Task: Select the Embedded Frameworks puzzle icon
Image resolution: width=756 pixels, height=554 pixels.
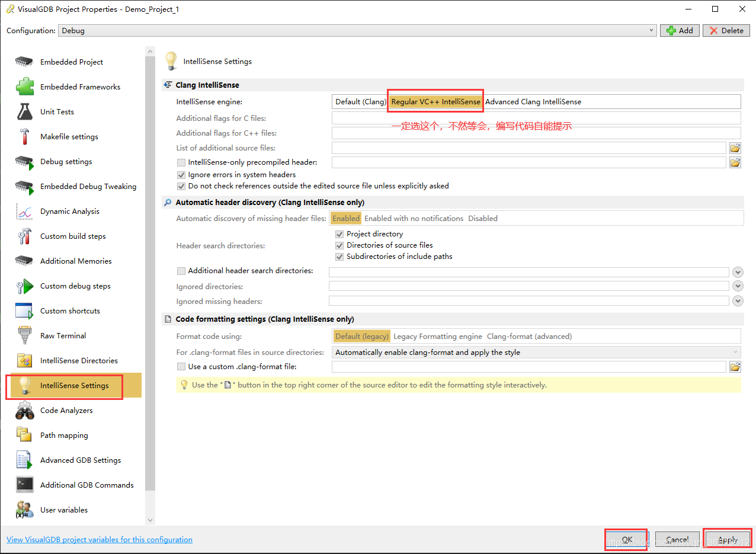Action: [24, 87]
